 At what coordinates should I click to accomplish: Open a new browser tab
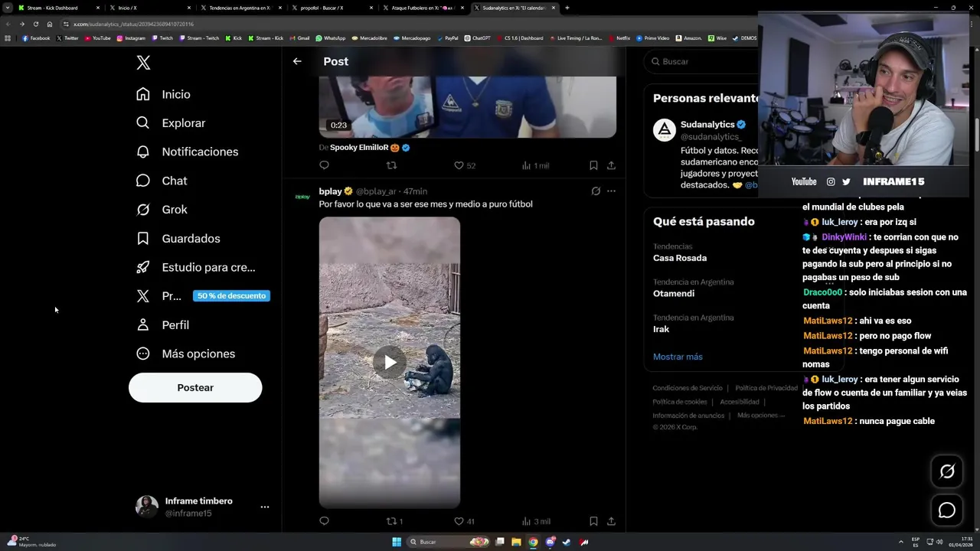point(567,8)
